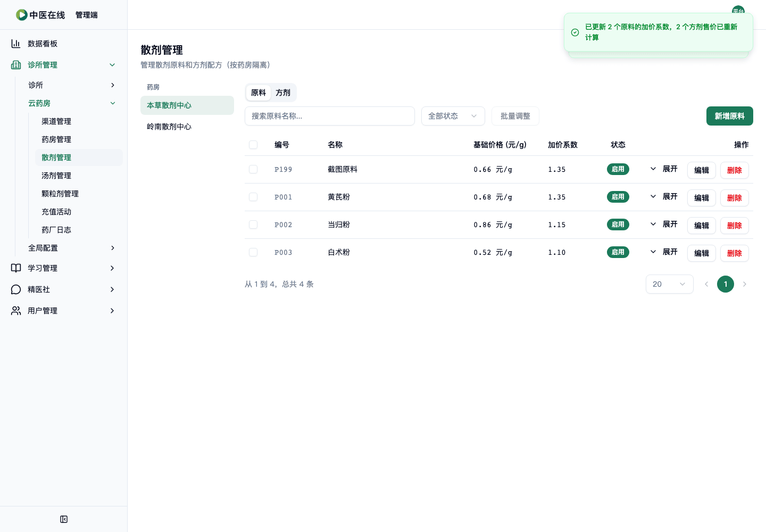Expand the 学习管理 chevron
The height and width of the screenshot is (532, 766).
coord(112,268)
